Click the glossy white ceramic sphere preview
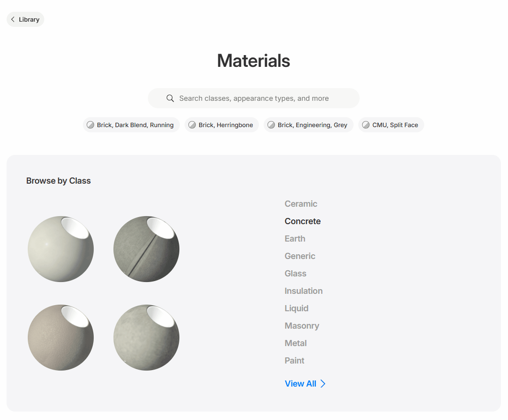This screenshot has width=508, height=420. [60, 249]
